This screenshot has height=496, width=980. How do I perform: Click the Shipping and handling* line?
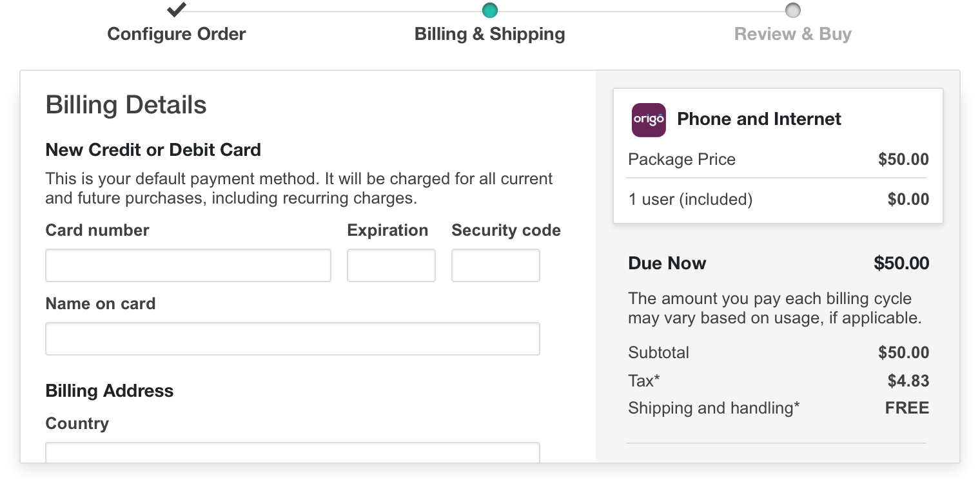(778, 408)
